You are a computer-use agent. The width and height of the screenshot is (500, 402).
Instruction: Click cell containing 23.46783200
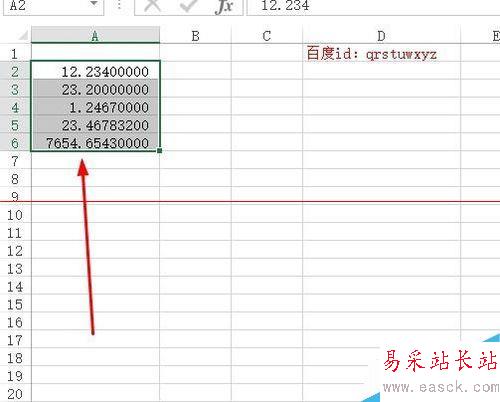click(95, 125)
